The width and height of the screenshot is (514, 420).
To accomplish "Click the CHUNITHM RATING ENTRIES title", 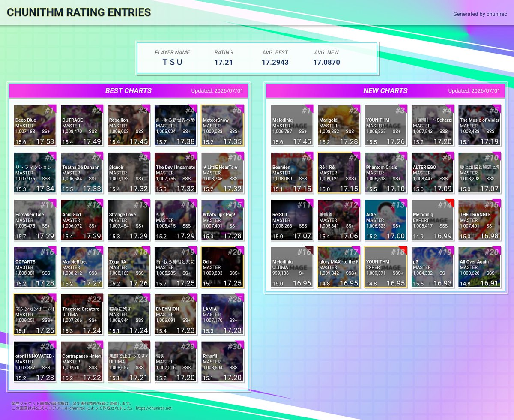I will 79,12.
